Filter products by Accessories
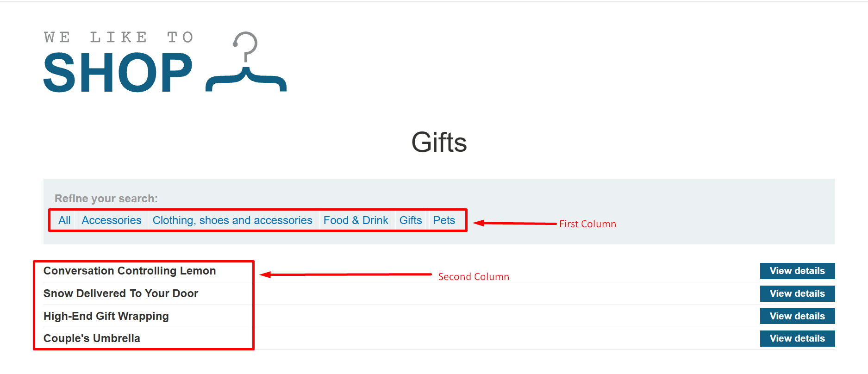 [112, 220]
